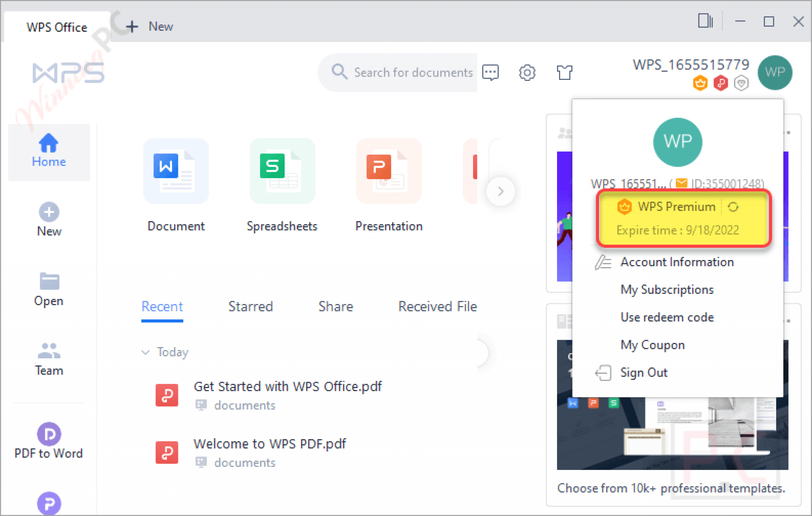Click the t-shirt skin/theme icon

565,73
